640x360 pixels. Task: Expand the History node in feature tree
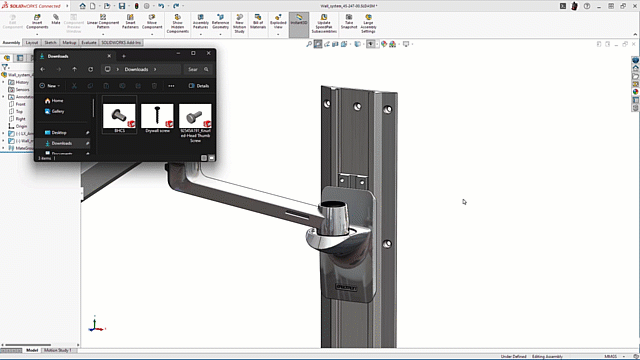(3, 82)
